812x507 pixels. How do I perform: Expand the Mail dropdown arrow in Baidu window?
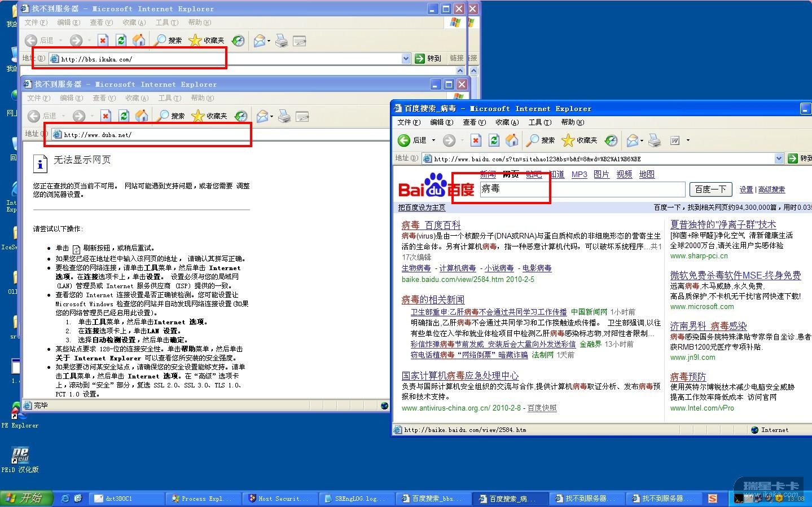coord(642,140)
